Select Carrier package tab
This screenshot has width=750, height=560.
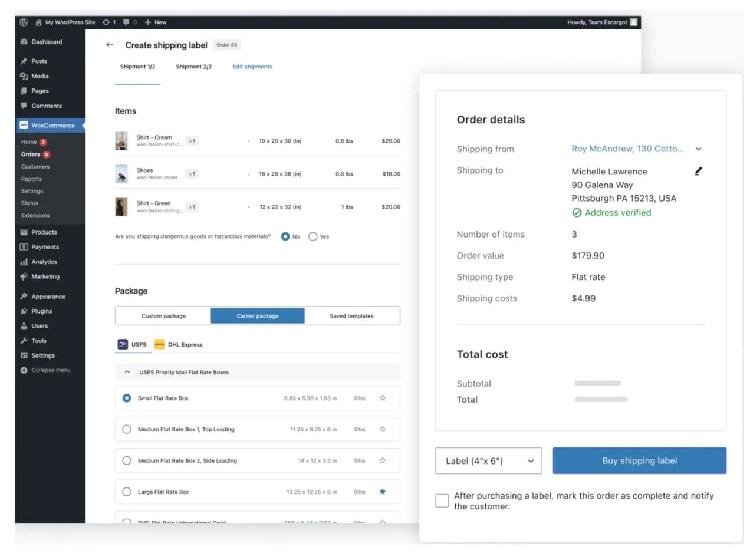(x=258, y=316)
